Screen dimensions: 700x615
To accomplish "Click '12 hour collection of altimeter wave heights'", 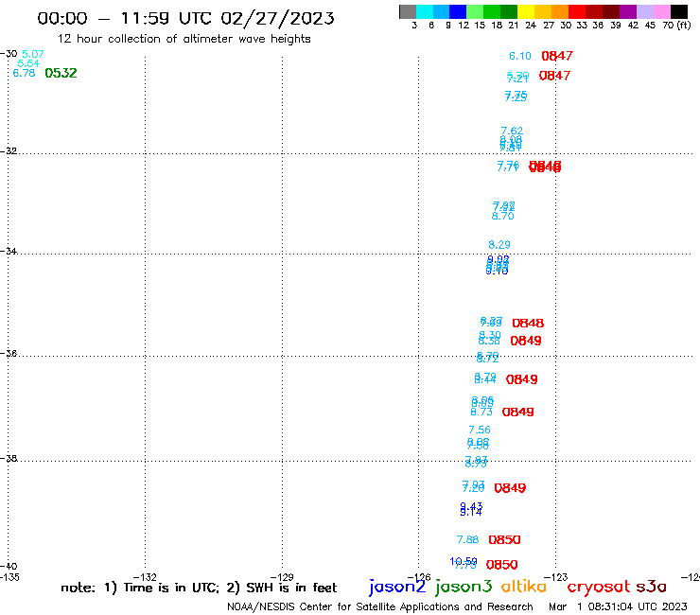I will coord(184,39).
